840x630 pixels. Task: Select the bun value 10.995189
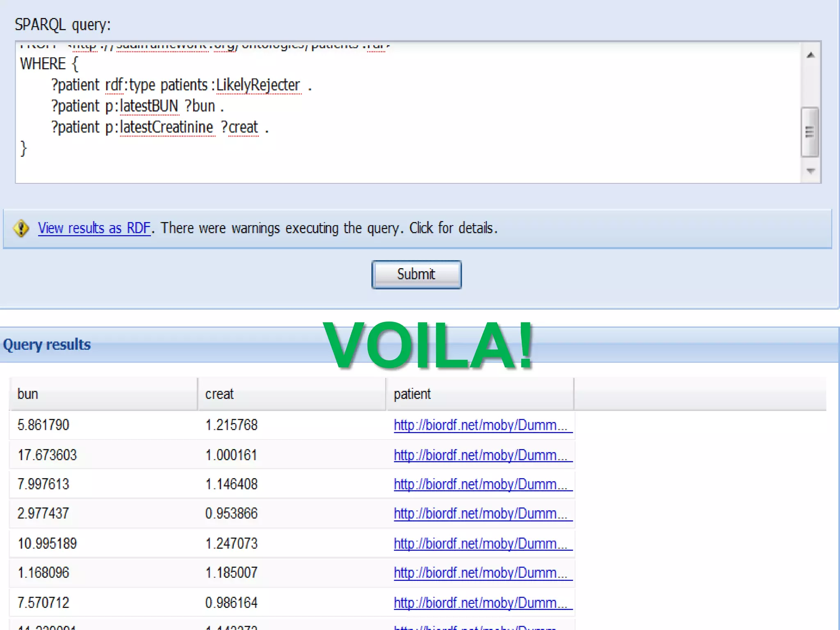pos(47,543)
